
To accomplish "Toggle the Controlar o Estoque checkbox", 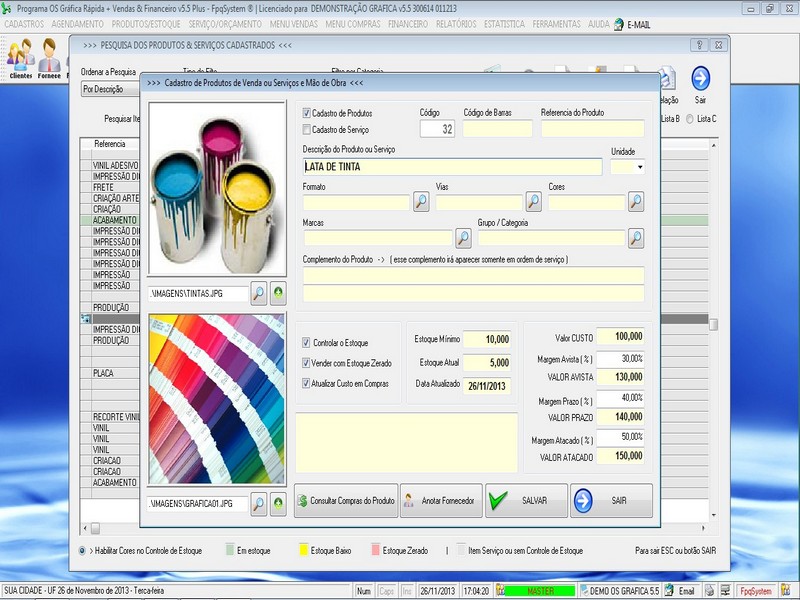I will (x=307, y=343).
